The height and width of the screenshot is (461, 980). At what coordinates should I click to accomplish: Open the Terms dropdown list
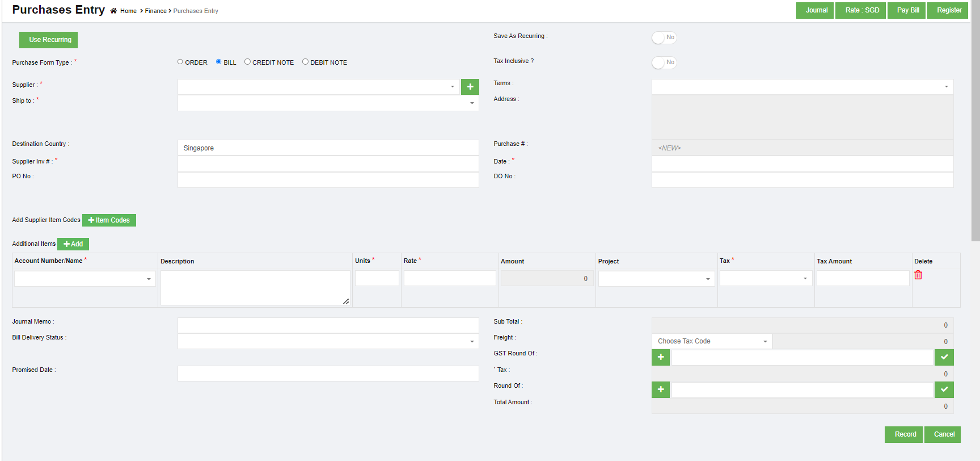(802, 87)
